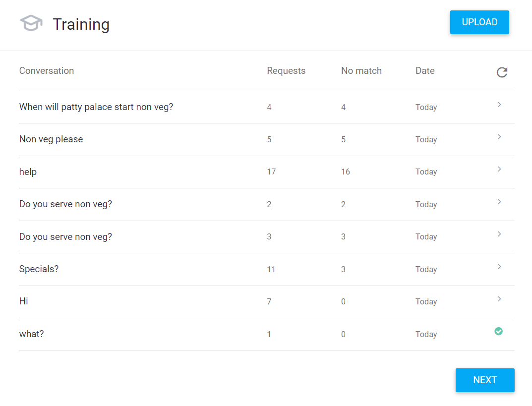
Task: Open chevron for 'Specials?' row
Action: point(499,267)
